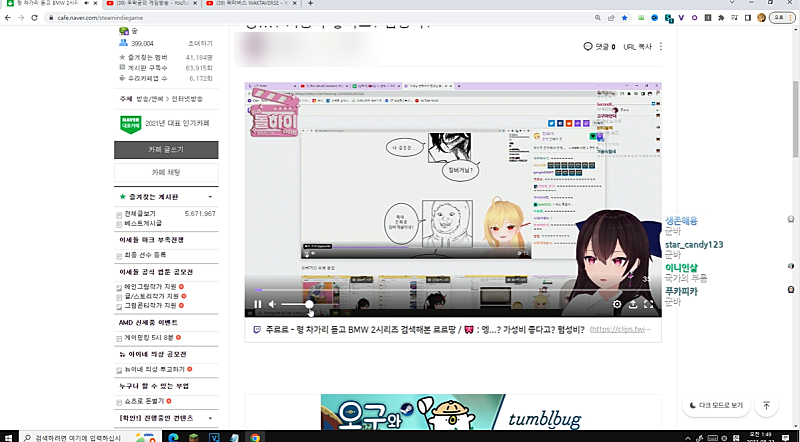The height and width of the screenshot is (442, 800).
Task: Click the Chrome icon on the taskbar
Action: coord(255,437)
